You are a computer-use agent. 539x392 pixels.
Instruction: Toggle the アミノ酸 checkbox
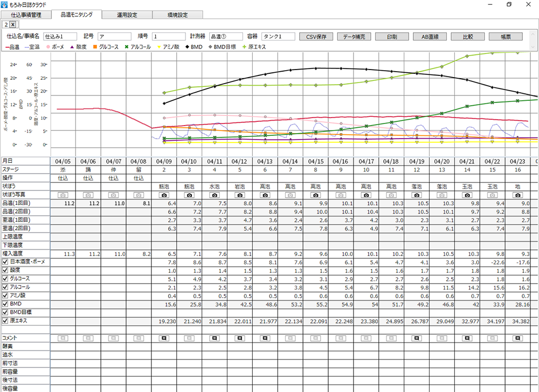(5, 295)
